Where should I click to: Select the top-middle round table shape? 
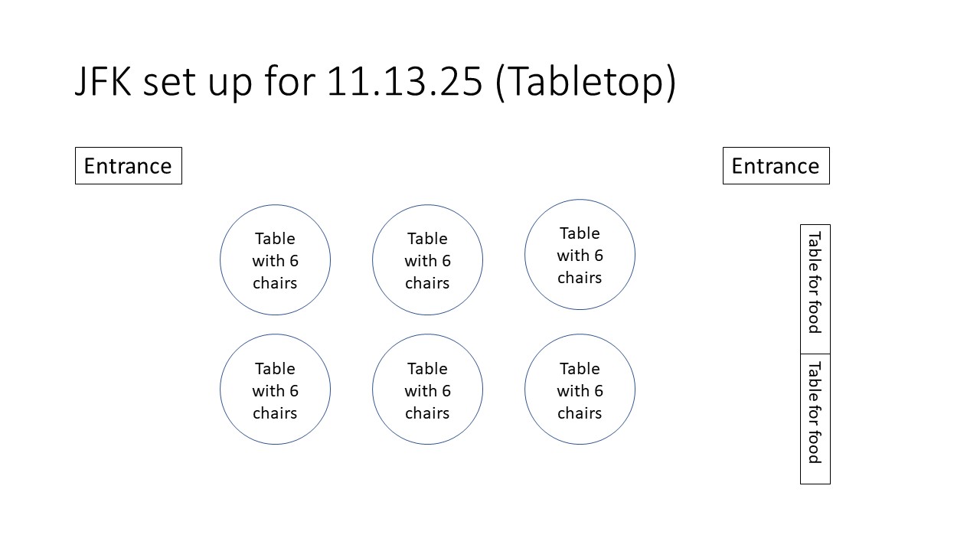click(427, 260)
